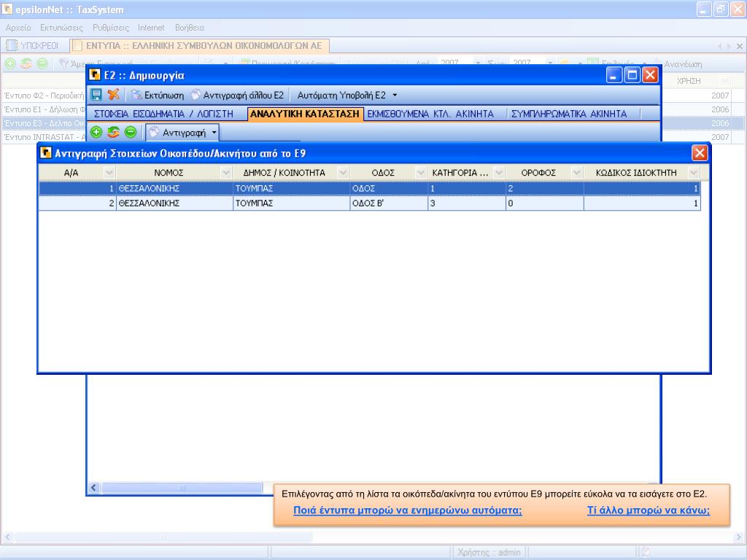Screen dimensions: 747x560
Task: Click the refresh icon in Αναλυτική Κατάσταση toolbar
Action: tap(113, 133)
